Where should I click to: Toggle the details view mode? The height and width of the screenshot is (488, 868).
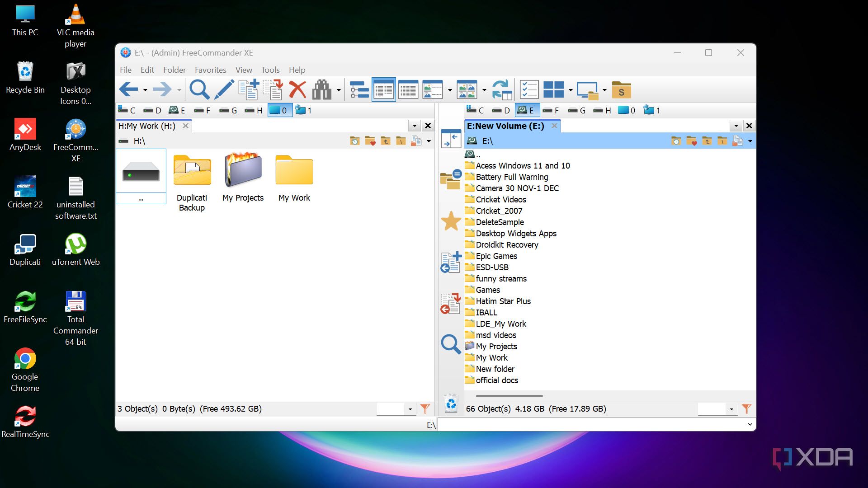point(408,89)
